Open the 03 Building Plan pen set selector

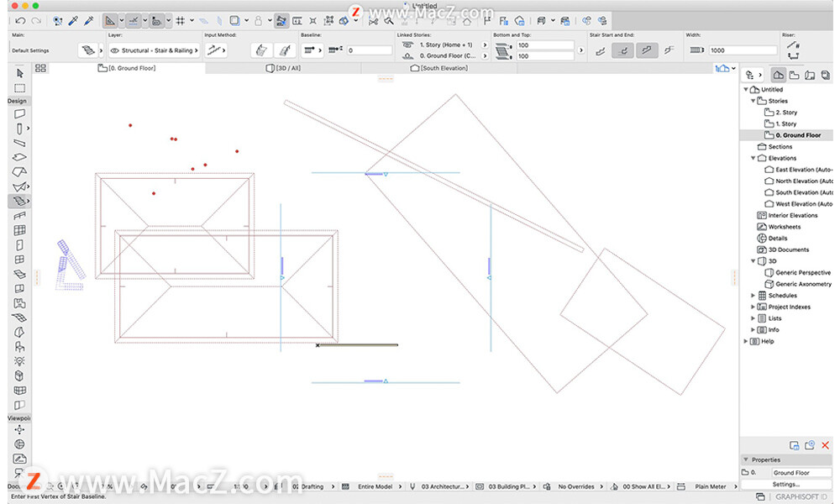click(x=507, y=486)
